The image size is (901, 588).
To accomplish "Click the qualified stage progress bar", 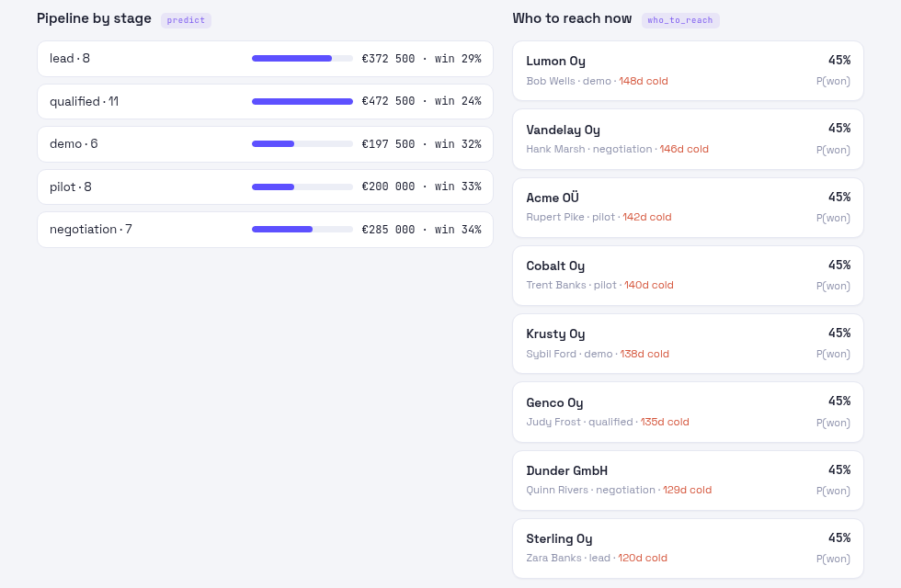I will 302,102.
